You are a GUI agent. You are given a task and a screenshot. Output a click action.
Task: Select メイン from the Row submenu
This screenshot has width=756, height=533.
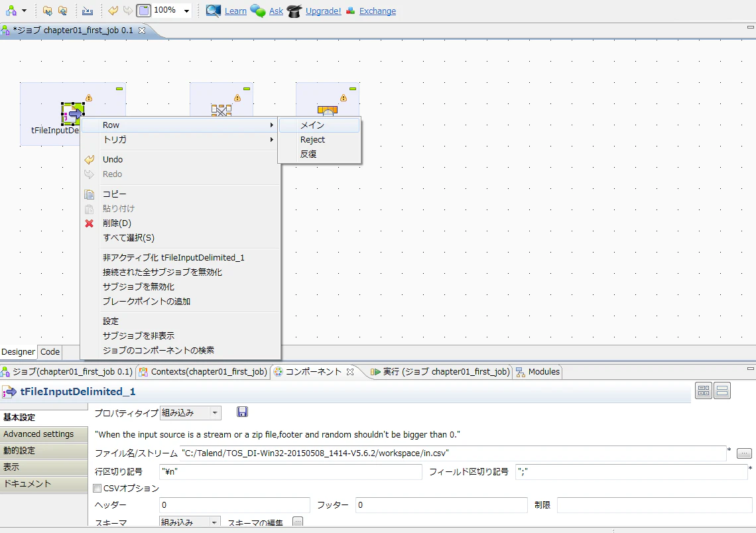click(319, 125)
